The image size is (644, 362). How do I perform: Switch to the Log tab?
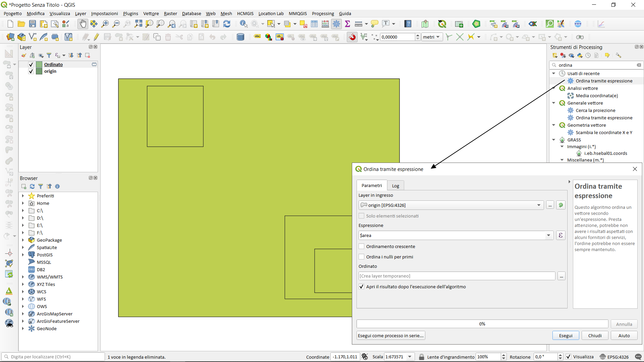click(395, 186)
